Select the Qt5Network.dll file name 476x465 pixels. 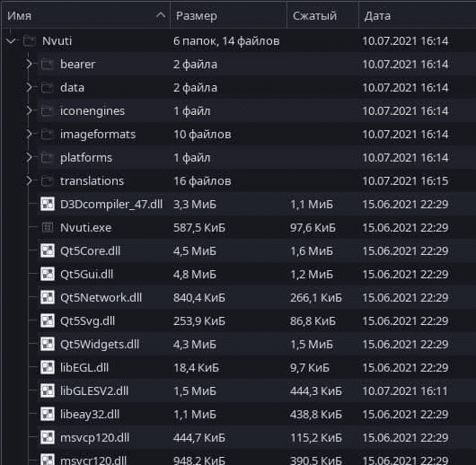(x=101, y=298)
